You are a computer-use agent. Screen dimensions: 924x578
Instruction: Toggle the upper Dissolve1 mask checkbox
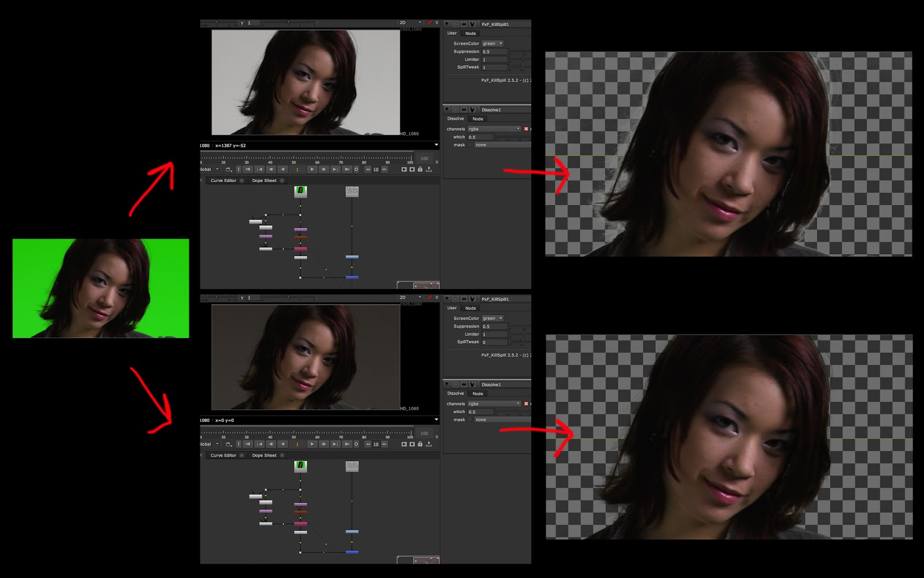(x=470, y=145)
